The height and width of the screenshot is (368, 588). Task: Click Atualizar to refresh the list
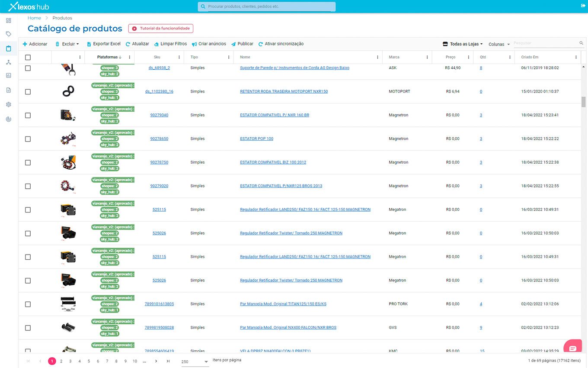click(x=137, y=44)
